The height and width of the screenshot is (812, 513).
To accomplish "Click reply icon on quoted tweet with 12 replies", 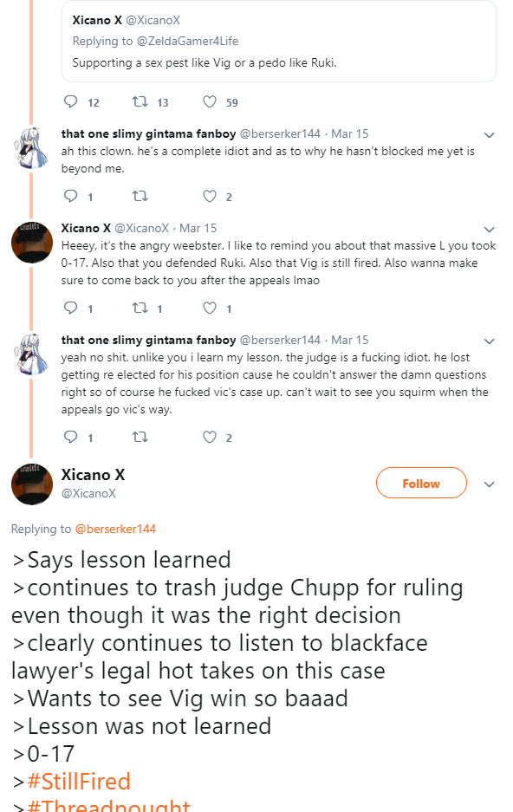I will tap(70, 101).
